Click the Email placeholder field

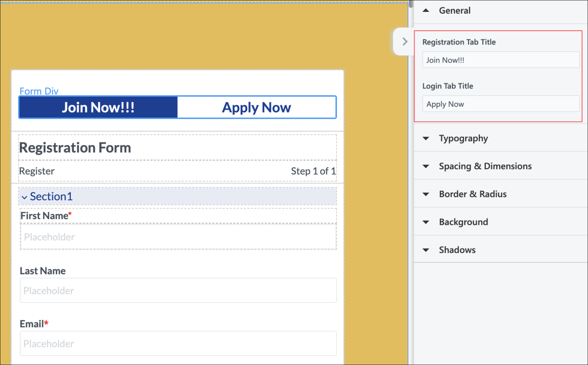coord(178,344)
